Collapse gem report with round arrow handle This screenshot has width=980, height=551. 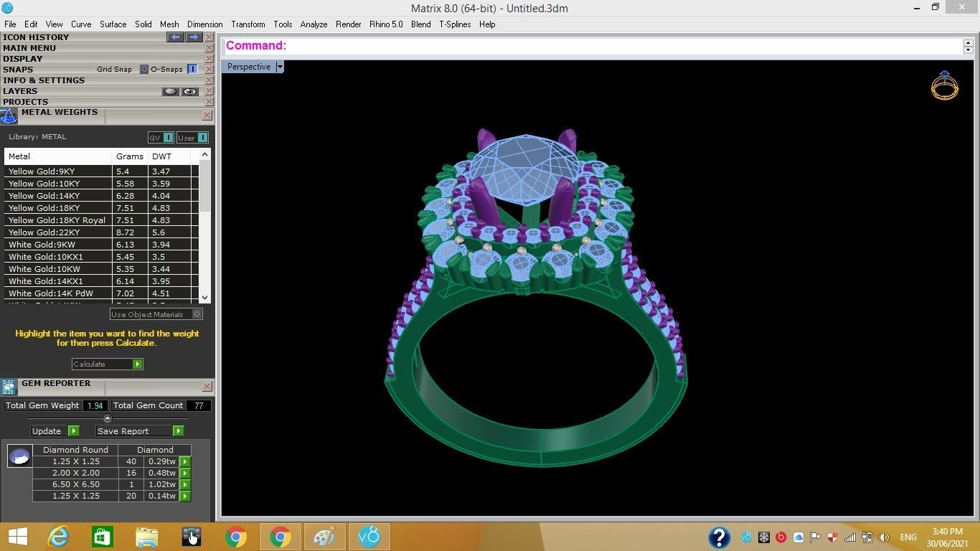pos(108,418)
